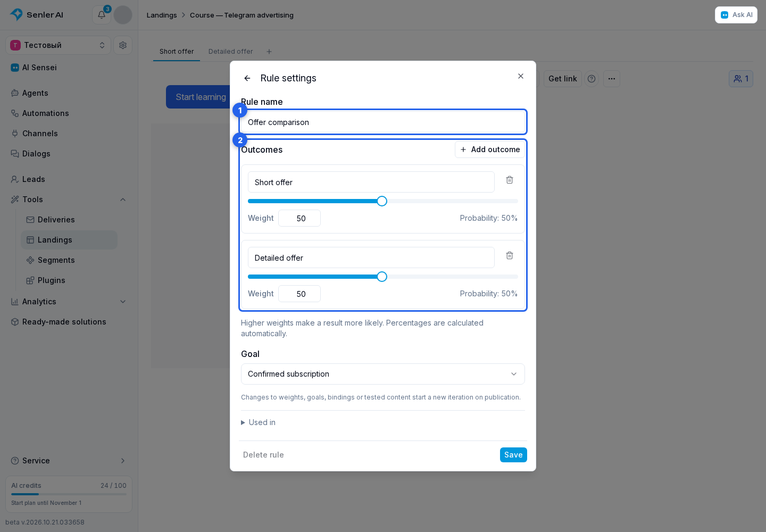The width and height of the screenshot is (766, 532).
Task: Edit the Short offer outcome name field
Action: [371, 182]
